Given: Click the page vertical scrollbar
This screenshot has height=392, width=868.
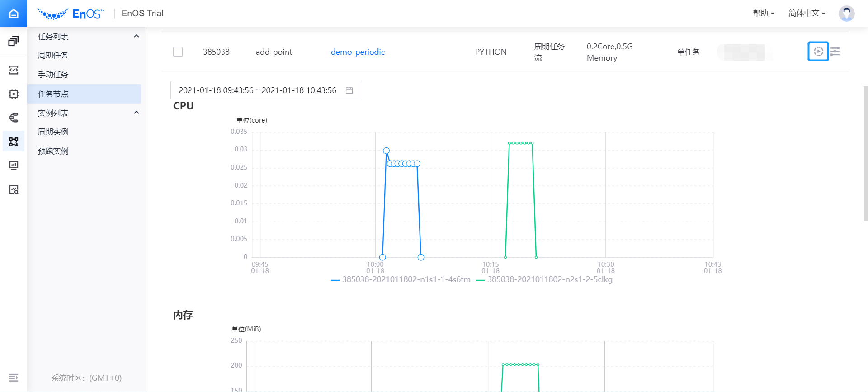Looking at the screenshot, I should (x=865, y=154).
